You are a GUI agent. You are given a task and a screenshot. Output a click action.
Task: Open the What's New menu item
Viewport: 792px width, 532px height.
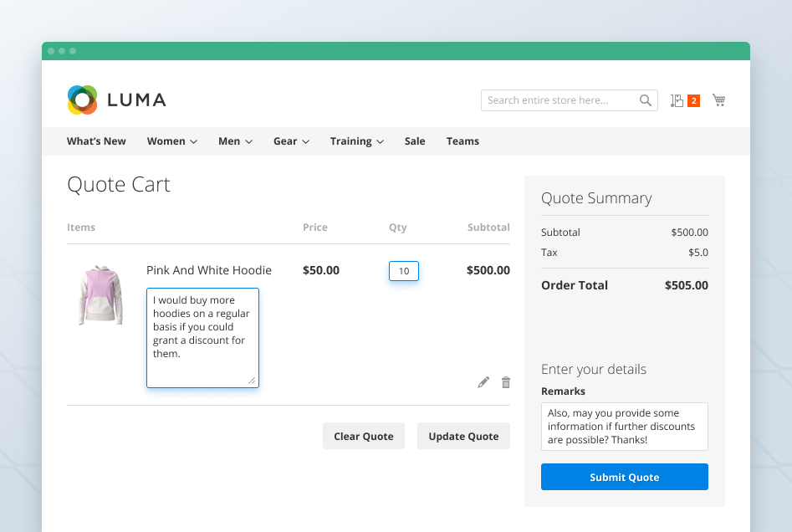point(96,141)
